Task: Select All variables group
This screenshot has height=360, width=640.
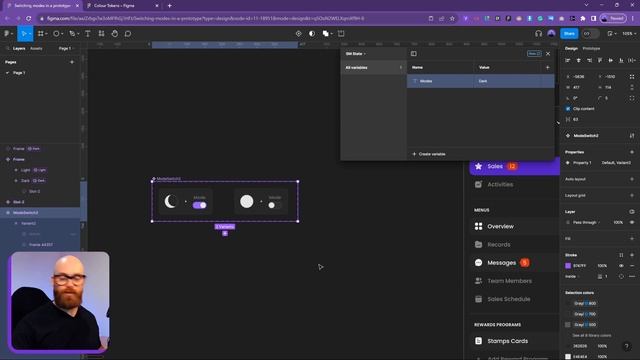Action: point(373,67)
